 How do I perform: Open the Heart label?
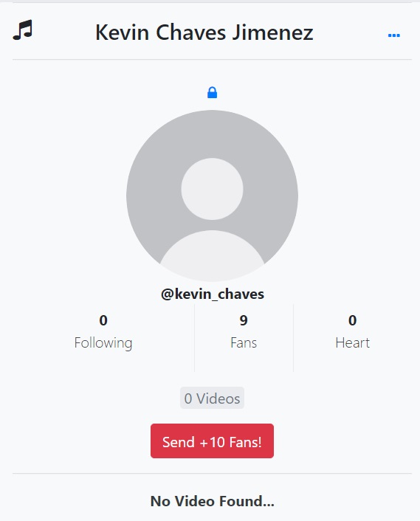point(353,343)
